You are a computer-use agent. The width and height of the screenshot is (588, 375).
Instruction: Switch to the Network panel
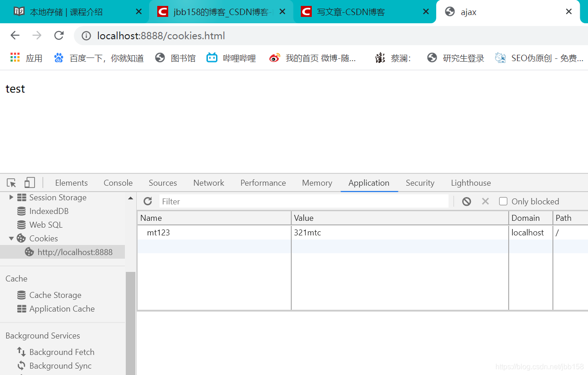[x=208, y=182]
